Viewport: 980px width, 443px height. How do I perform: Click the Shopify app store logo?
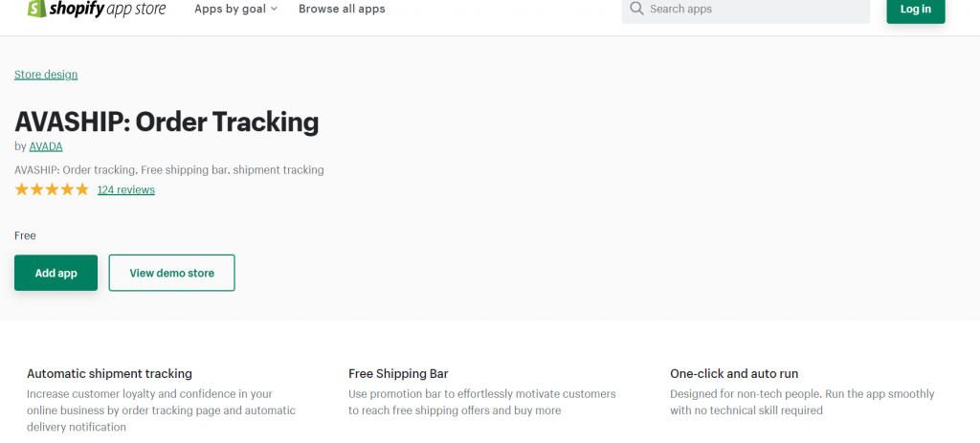97,9
